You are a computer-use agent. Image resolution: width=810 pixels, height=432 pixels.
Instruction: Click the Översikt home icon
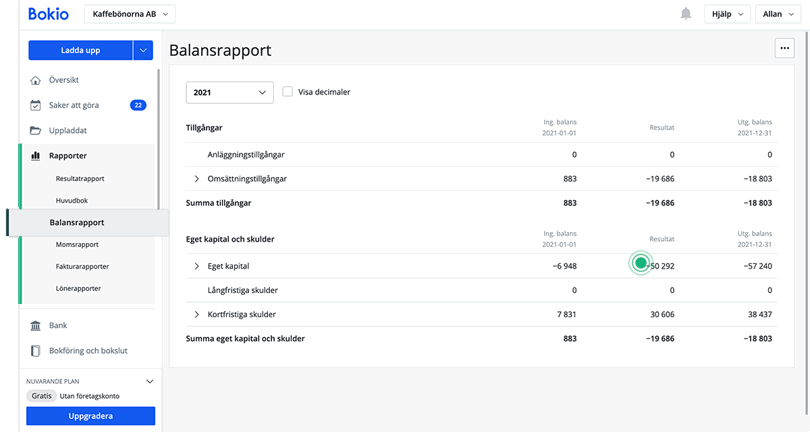coord(35,80)
